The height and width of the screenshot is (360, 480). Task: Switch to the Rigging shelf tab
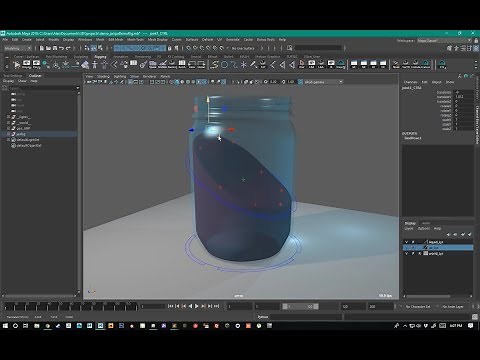100,57
